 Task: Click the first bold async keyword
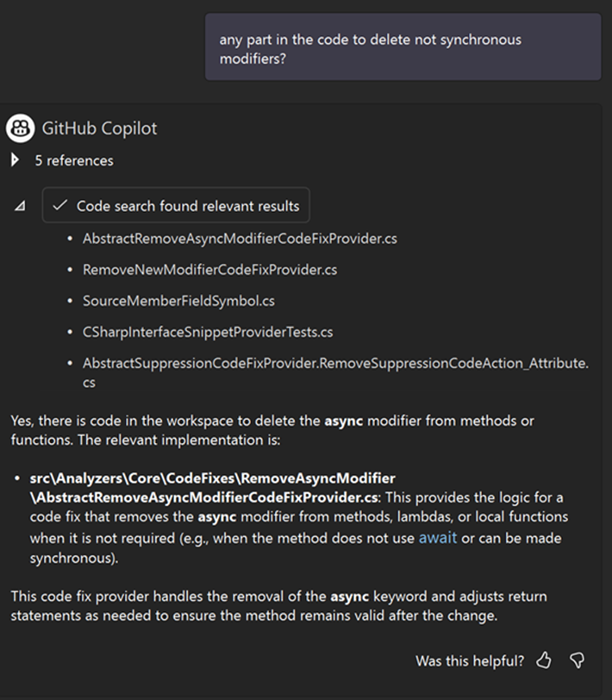(x=344, y=421)
